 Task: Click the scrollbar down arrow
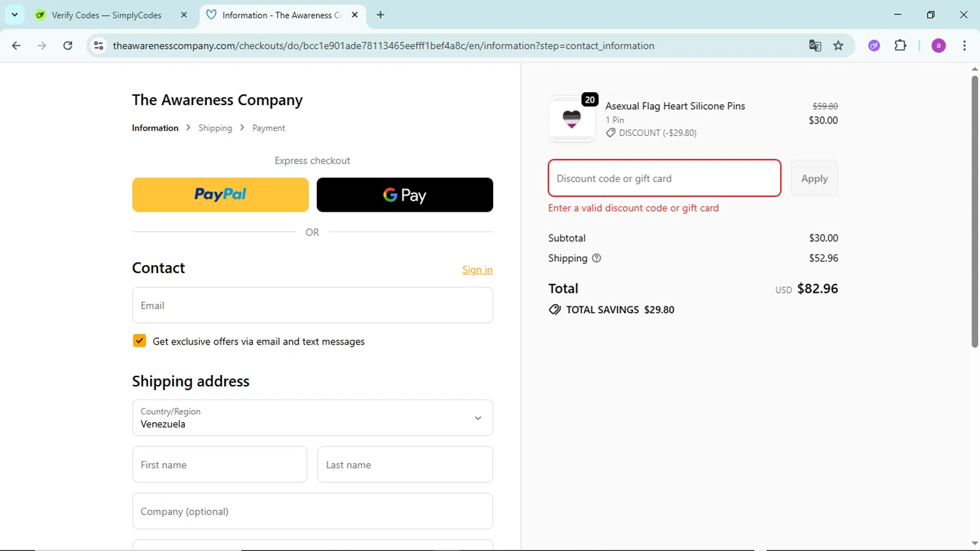[974, 543]
